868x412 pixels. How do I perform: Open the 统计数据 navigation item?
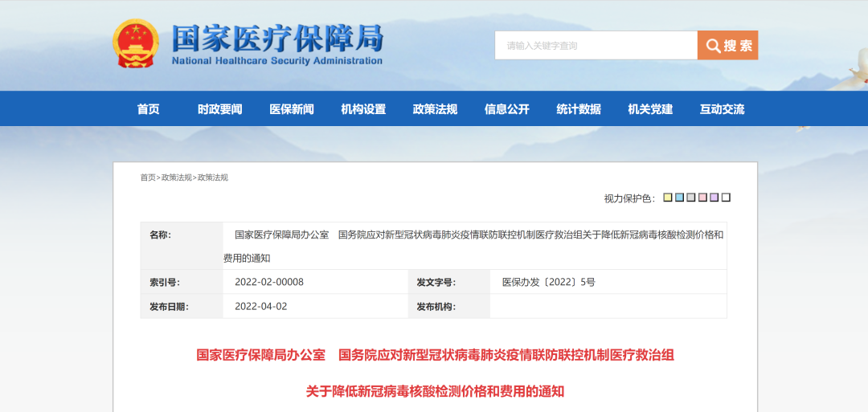coord(579,109)
